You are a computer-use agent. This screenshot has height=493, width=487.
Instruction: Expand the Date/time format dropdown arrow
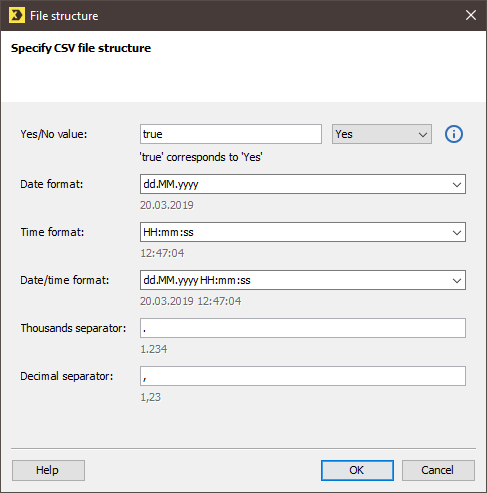(457, 280)
